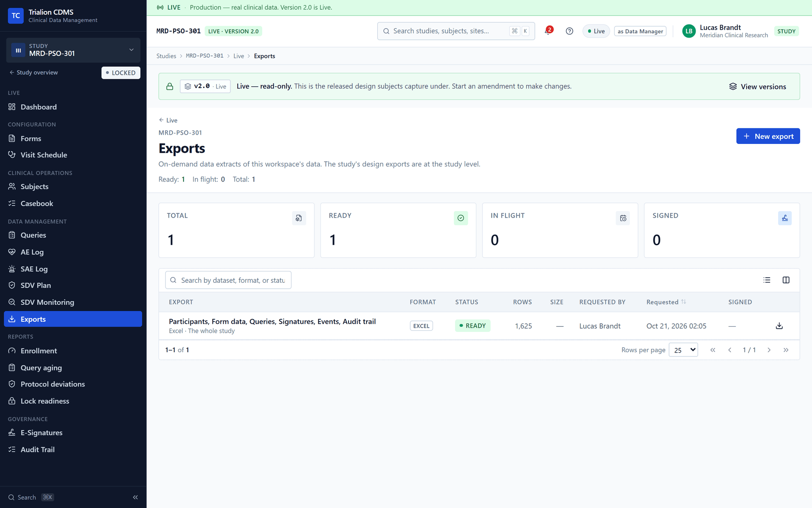Open the sidebar Search at bottom
The width and height of the screenshot is (812, 508).
[31, 497]
